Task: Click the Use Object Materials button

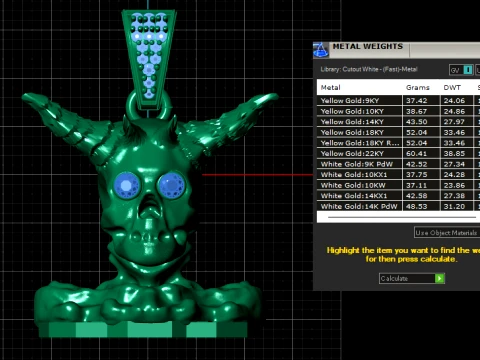Action: point(447,233)
